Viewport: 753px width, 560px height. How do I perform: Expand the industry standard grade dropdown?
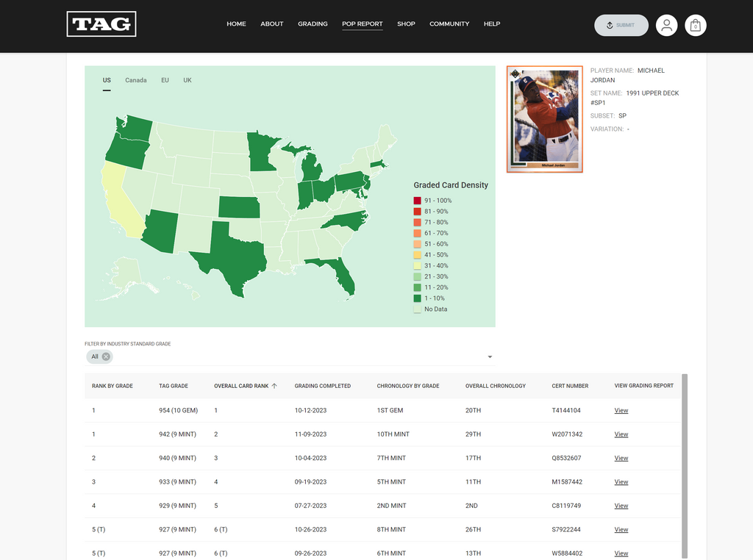490,357
